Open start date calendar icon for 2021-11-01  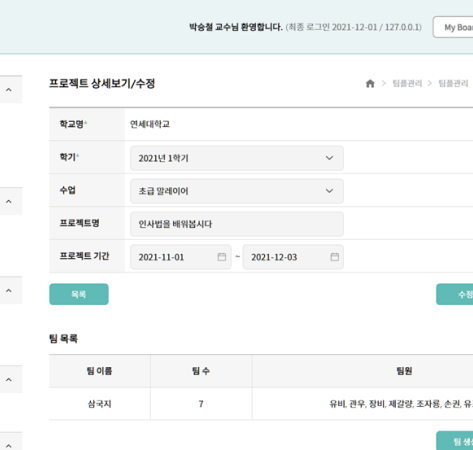coord(222,257)
